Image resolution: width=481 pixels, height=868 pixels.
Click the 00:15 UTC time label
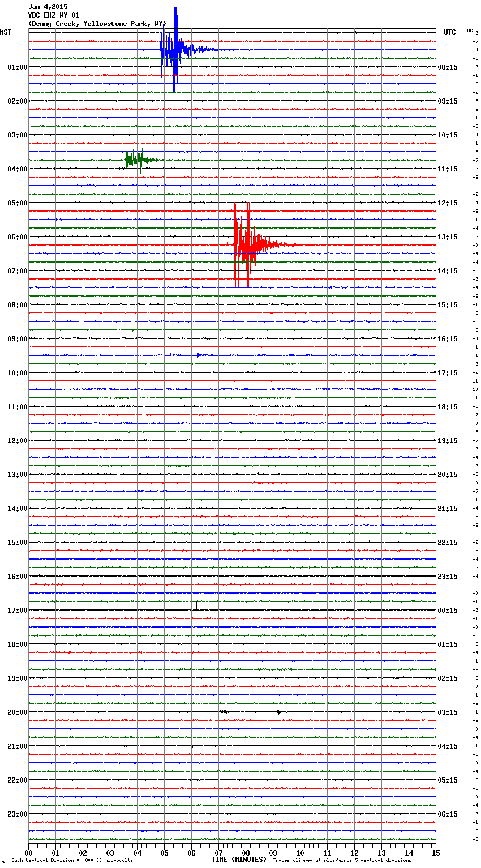448,611
